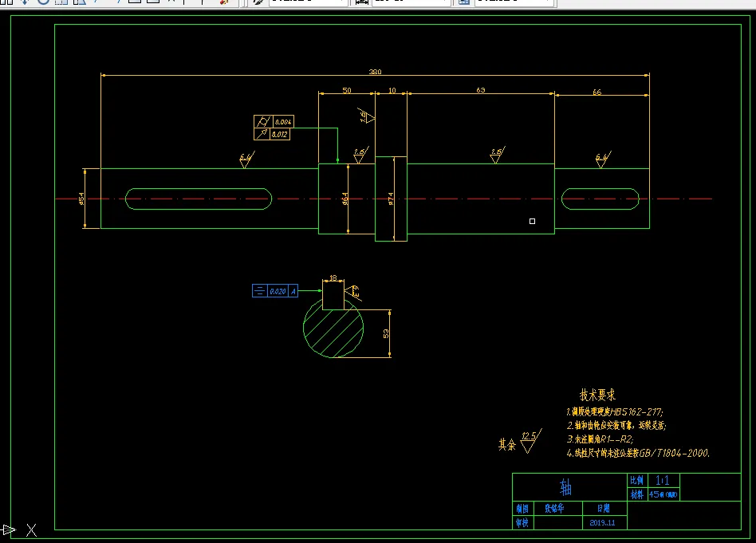Select the rotated 1.6 roughness symbol

[366, 116]
